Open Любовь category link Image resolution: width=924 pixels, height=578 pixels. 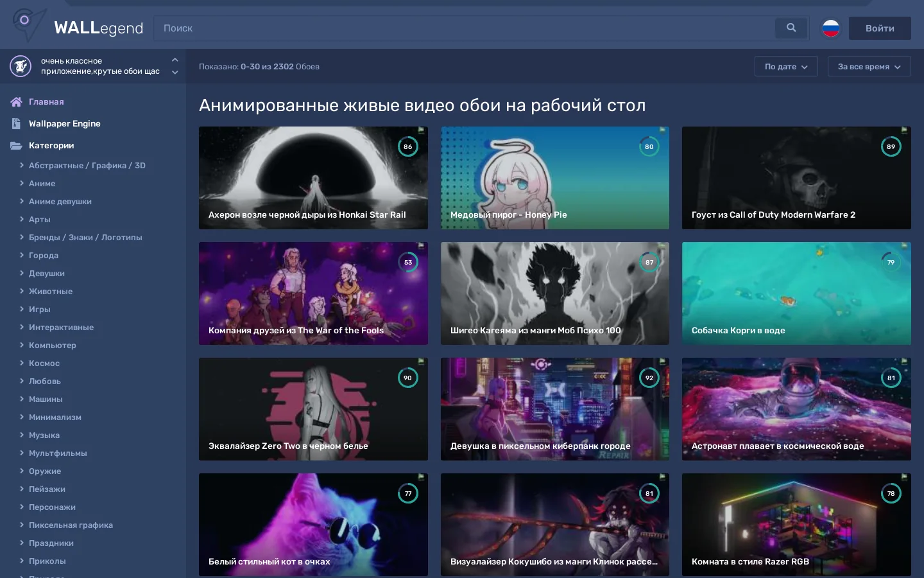pyautogui.click(x=45, y=381)
